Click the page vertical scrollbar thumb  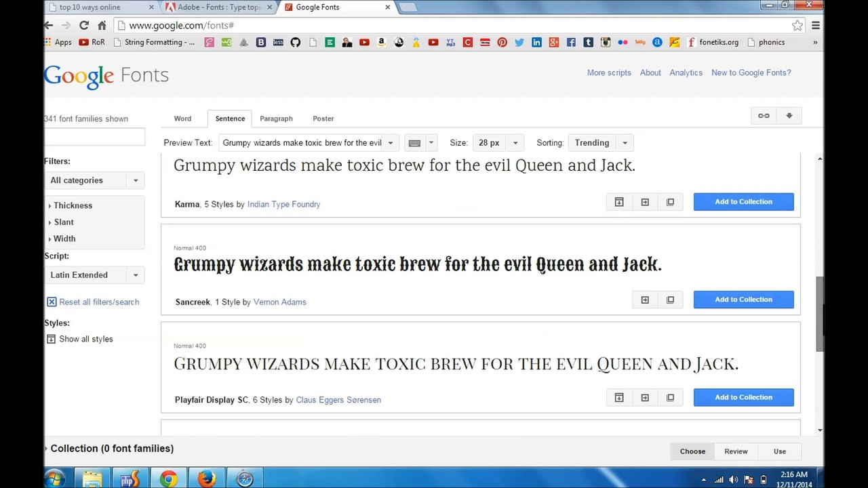820,314
